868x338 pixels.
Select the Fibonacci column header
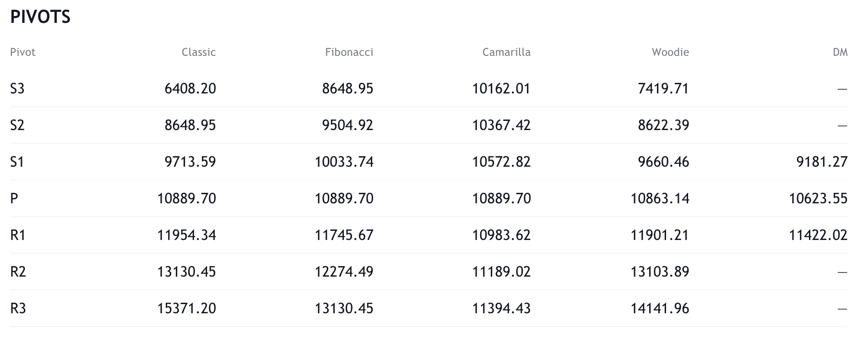point(349,52)
